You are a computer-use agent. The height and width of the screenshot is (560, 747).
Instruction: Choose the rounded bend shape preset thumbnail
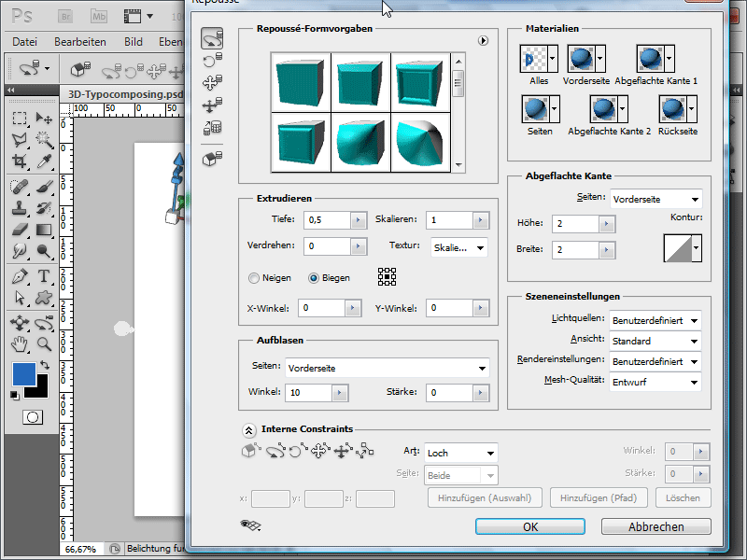[x=360, y=143]
